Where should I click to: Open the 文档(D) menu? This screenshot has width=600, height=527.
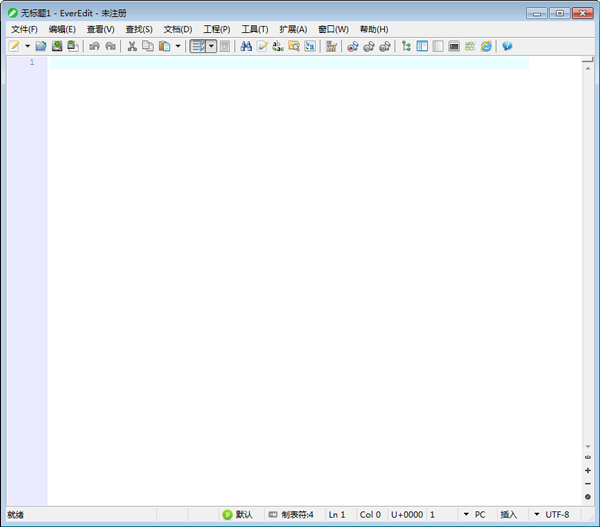178,29
